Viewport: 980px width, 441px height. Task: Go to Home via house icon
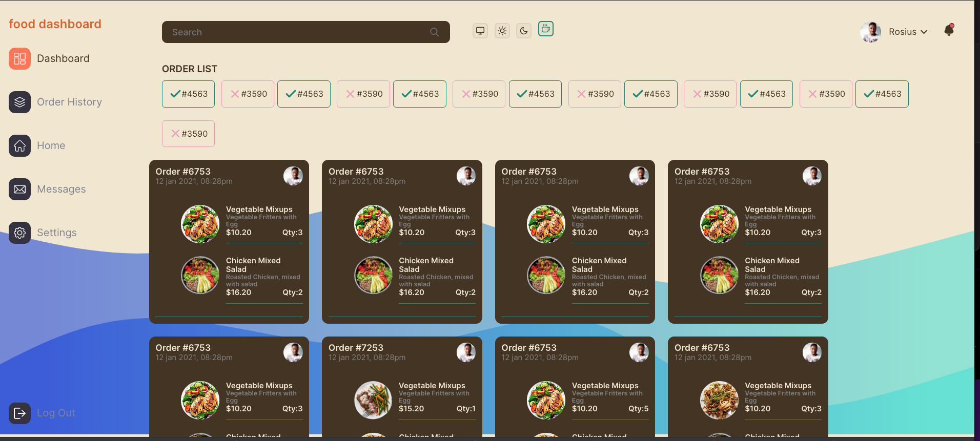pos(19,145)
